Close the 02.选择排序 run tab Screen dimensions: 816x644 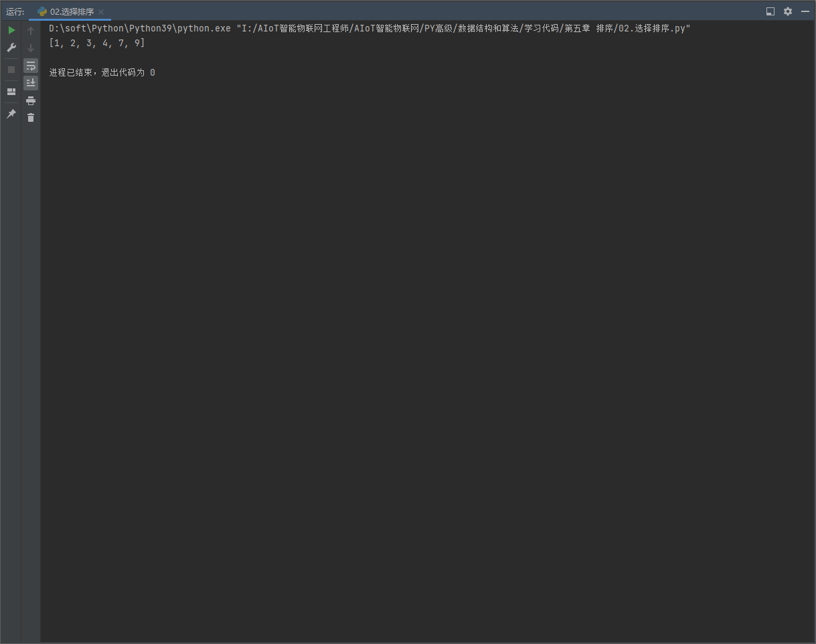(x=101, y=12)
